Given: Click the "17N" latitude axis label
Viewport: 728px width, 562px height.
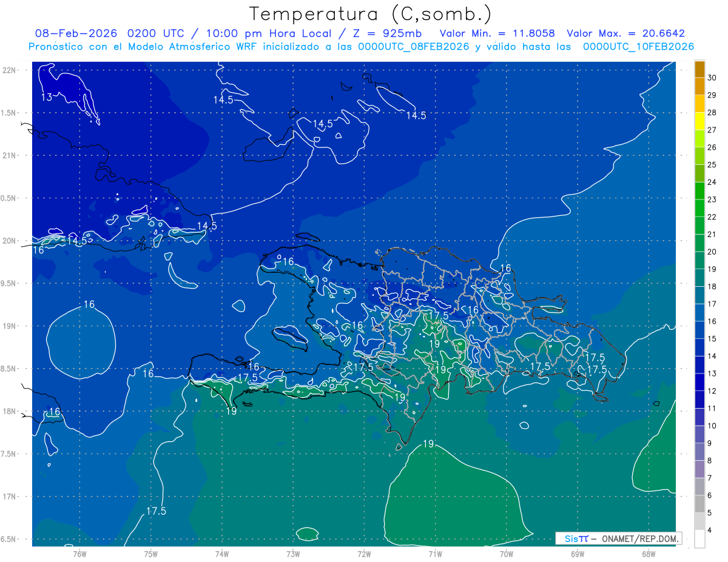Looking at the screenshot, I should click(10, 497).
